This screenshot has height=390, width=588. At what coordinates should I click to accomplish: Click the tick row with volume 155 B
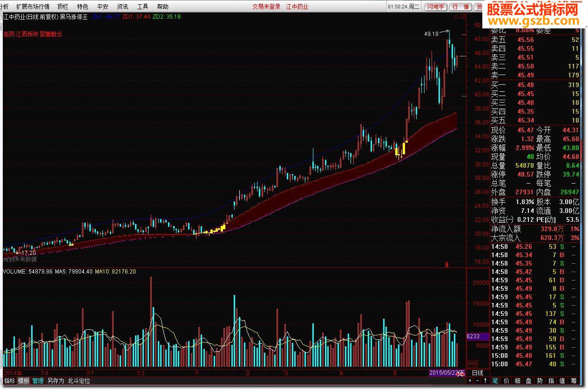(x=535, y=347)
